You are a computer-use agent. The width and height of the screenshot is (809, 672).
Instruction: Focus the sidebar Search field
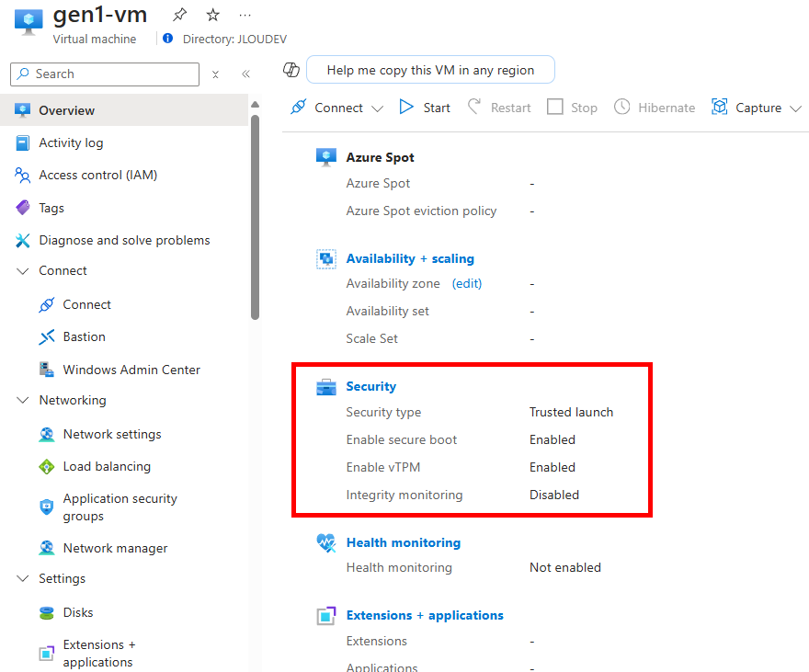pyautogui.click(x=105, y=74)
